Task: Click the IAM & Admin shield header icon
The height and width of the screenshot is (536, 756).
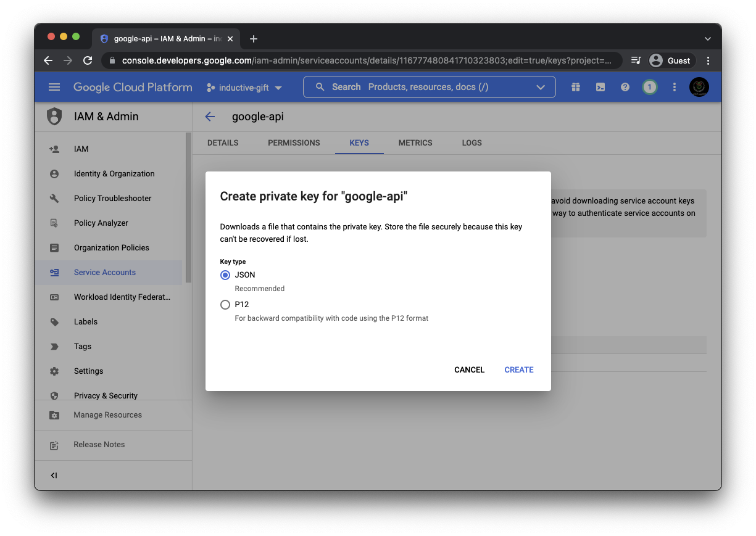Action: [x=54, y=117]
